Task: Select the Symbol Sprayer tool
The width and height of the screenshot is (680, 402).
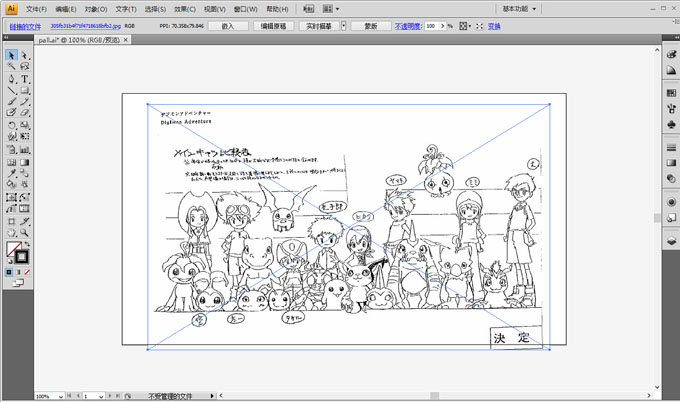Action: (x=11, y=150)
